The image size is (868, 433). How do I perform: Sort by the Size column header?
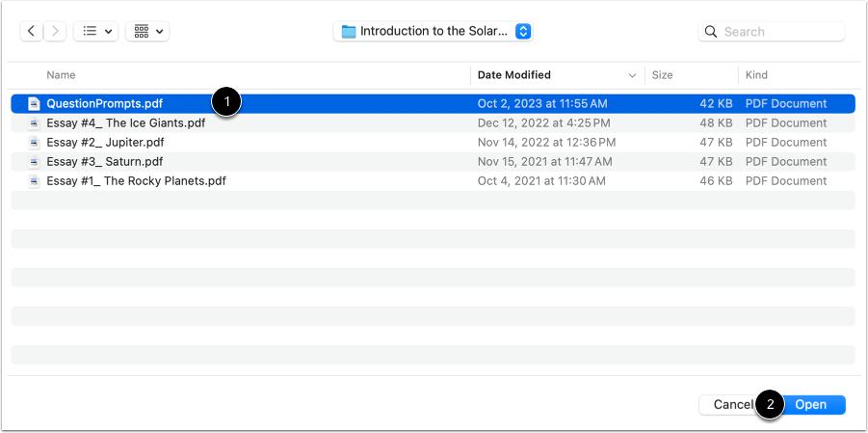click(662, 75)
